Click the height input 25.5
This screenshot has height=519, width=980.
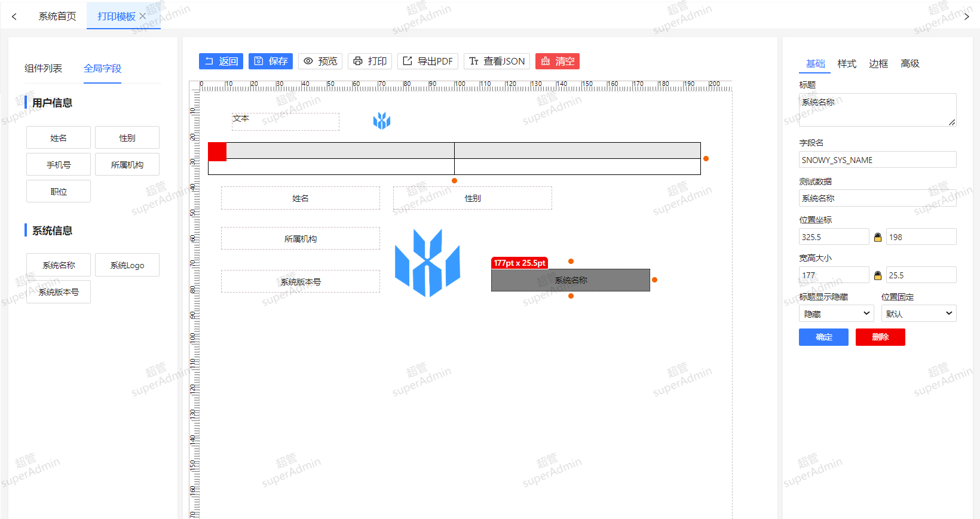pos(921,275)
